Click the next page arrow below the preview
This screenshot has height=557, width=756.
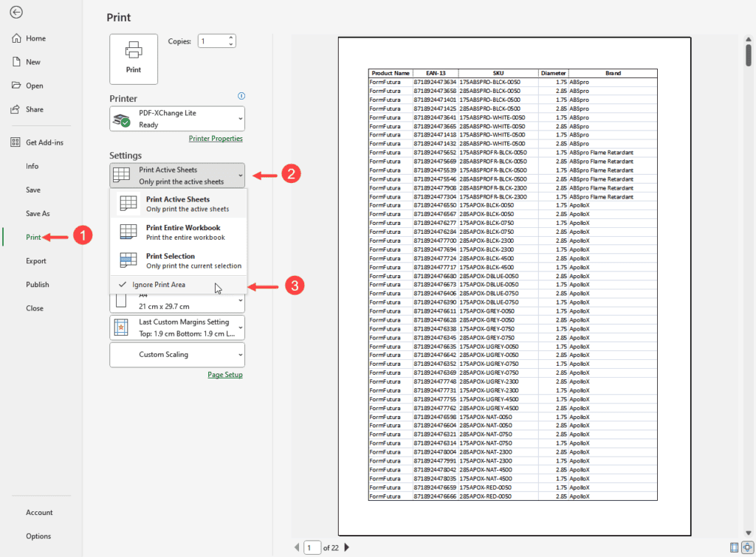click(x=346, y=547)
